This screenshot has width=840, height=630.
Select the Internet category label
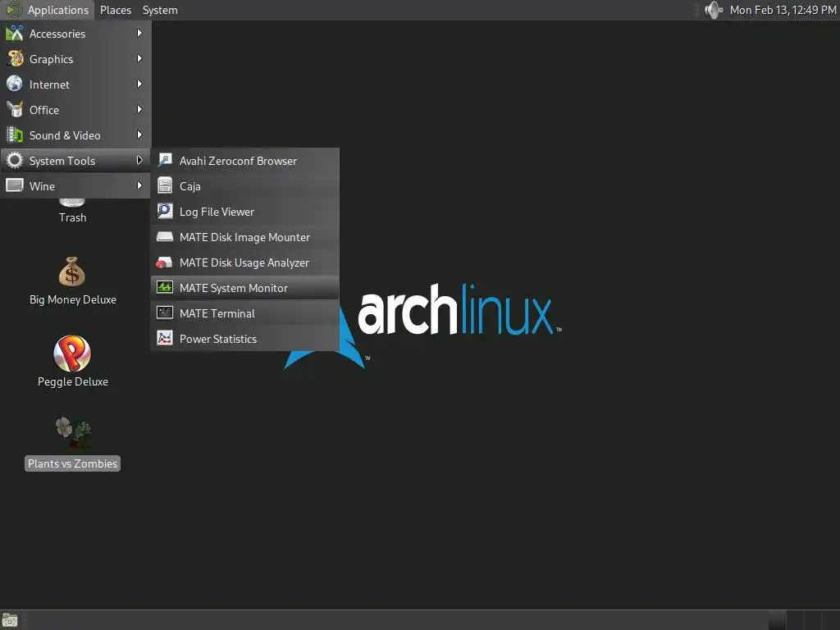[x=49, y=84]
